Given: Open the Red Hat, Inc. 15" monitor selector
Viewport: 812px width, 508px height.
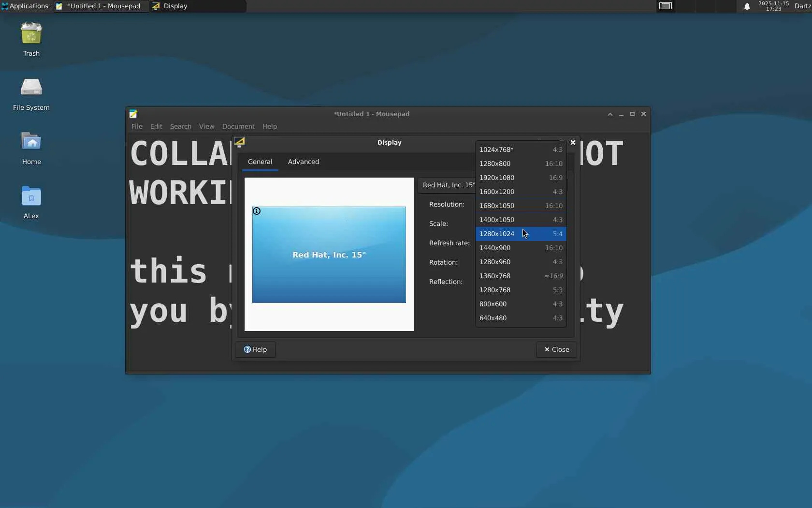Looking at the screenshot, I should pos(447,185).
